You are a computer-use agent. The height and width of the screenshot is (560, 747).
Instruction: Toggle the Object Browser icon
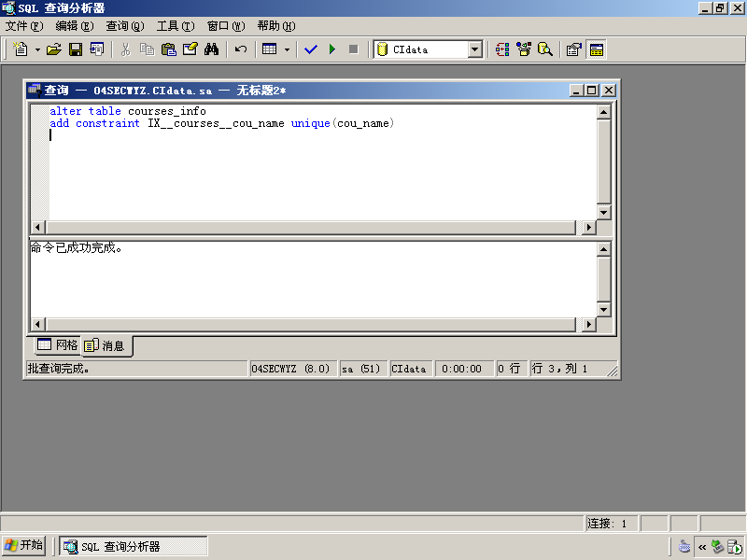(524, 49)
